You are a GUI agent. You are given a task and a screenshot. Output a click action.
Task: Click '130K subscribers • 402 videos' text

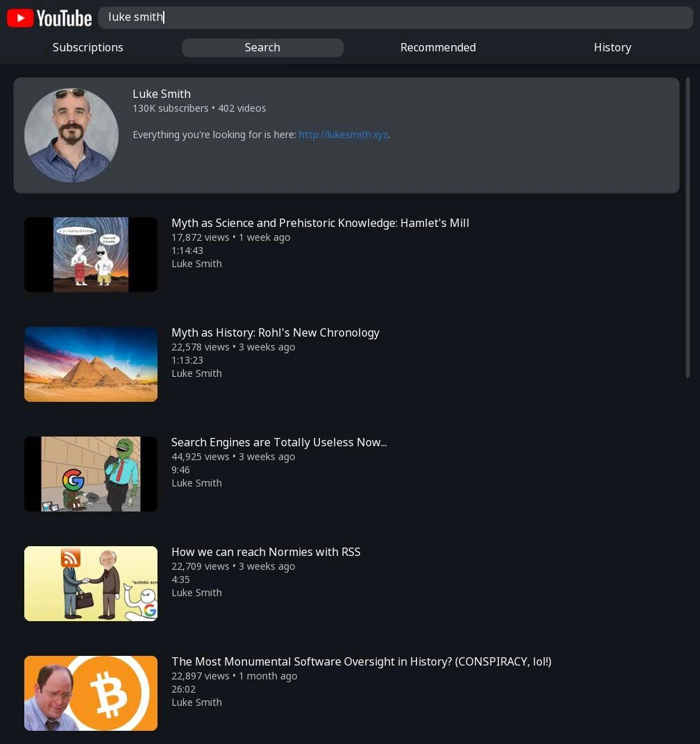coord(199,108)
